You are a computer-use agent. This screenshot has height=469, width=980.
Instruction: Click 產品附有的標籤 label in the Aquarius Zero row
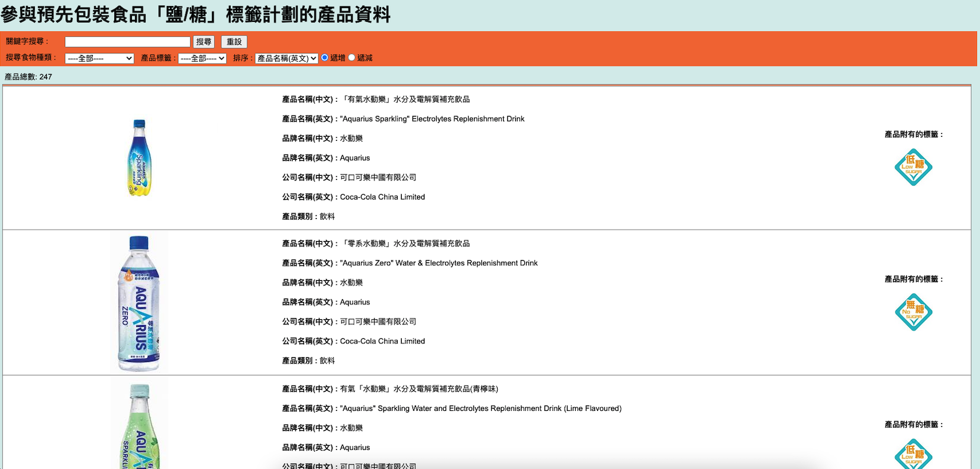tap(914, 279)
